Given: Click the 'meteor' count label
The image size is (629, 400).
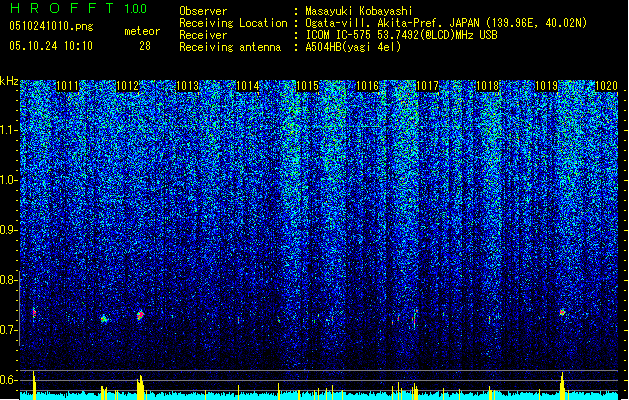Looking at the screenshot, I should (x=142, y=31).
